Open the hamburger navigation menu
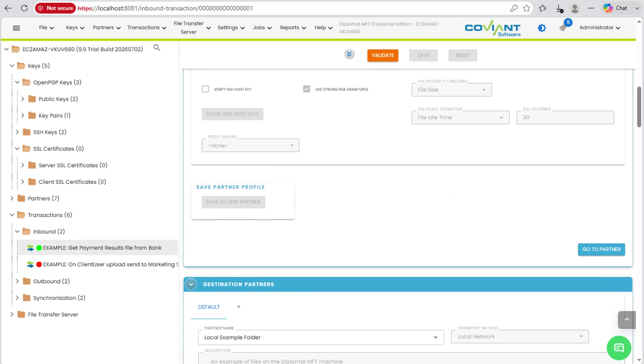The width and height of the screenshot is (644, 364). 16,28
